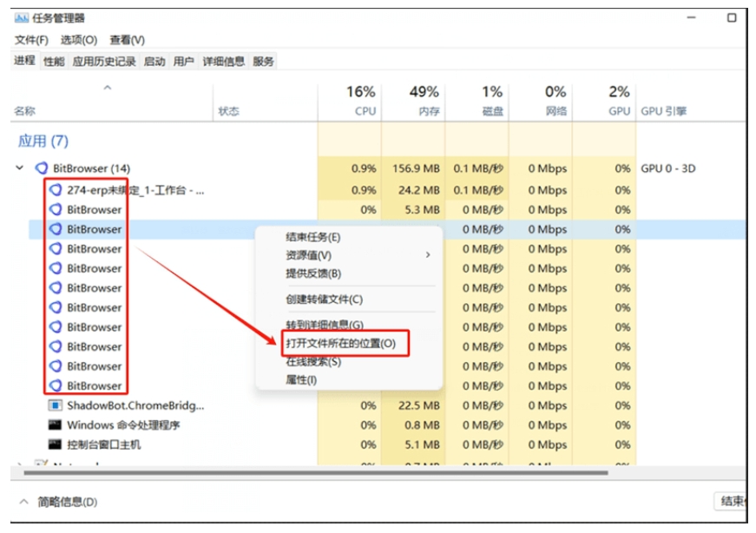Choose 在线搜索(S) in context menu
The height and width of the screenshot is (533, 756).
pyautogui.click(x=313, y=361)
